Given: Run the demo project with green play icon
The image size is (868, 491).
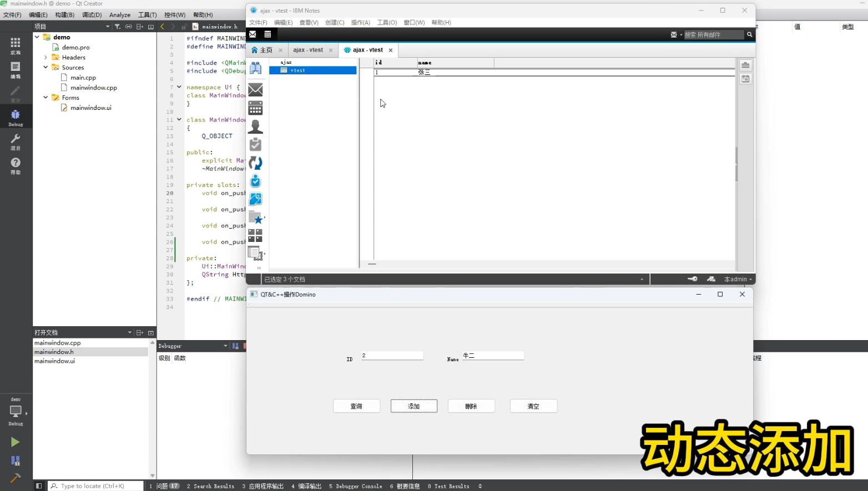Looking at the screenshot, I should coord(15,442).
